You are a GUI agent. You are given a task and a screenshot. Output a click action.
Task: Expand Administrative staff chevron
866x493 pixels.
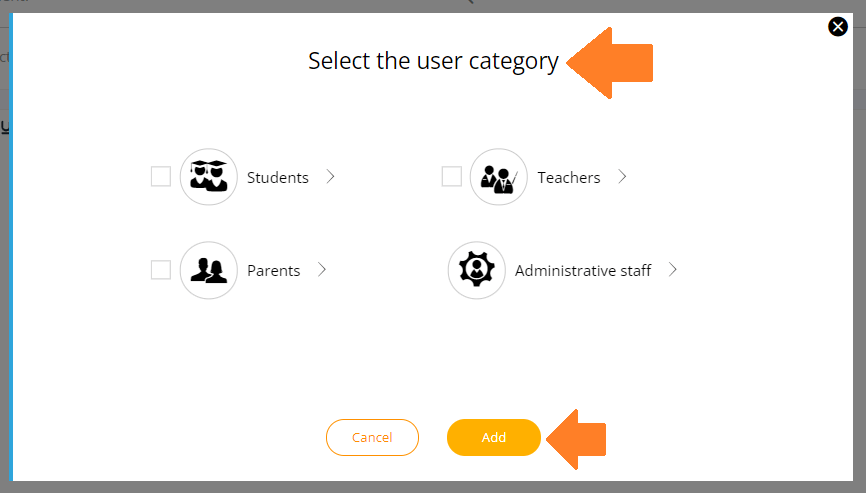point(672,270)
